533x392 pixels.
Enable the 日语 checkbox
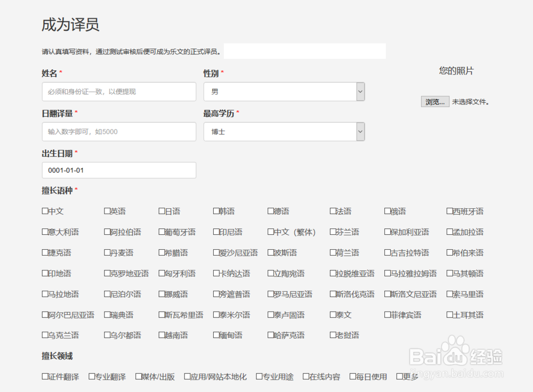(x=161, y=211)
